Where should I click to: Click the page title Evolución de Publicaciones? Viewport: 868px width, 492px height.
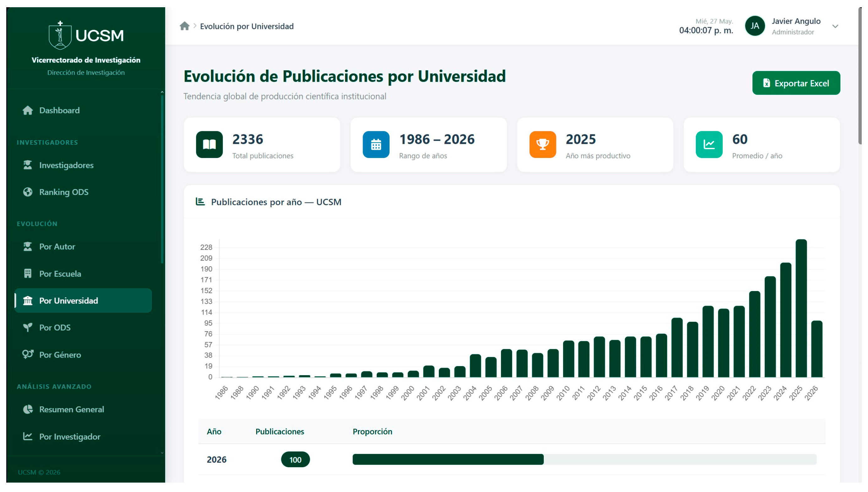click(x=344, y=76)
